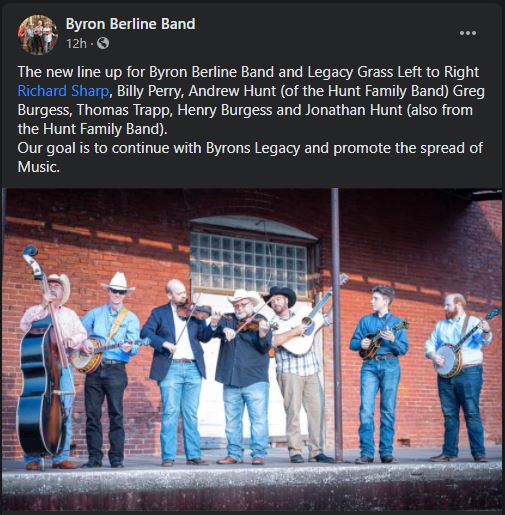Click the text line mentioning Thomas Trapp

[x=245, y=110]
